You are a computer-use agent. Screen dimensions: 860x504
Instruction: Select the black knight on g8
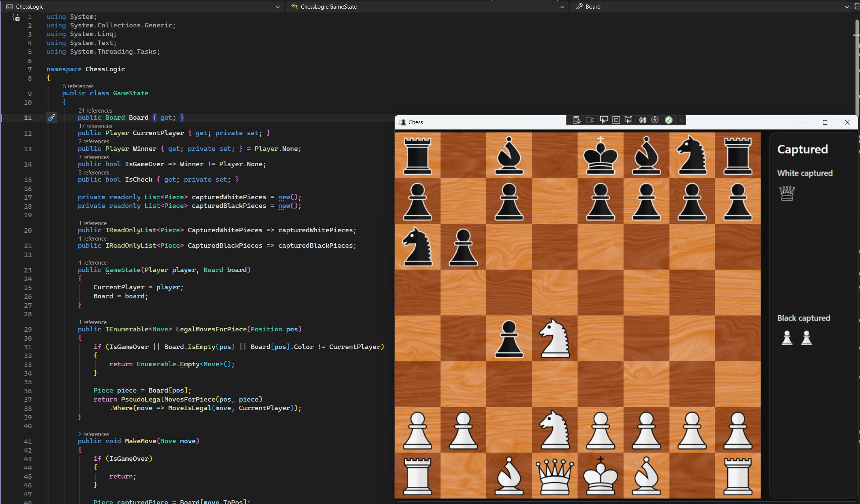point(692,155)
